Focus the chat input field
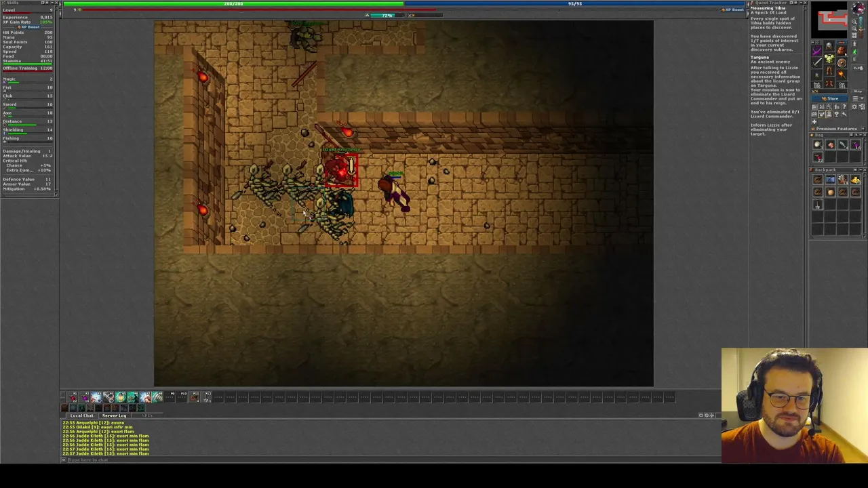 click(x=393, y=460)
